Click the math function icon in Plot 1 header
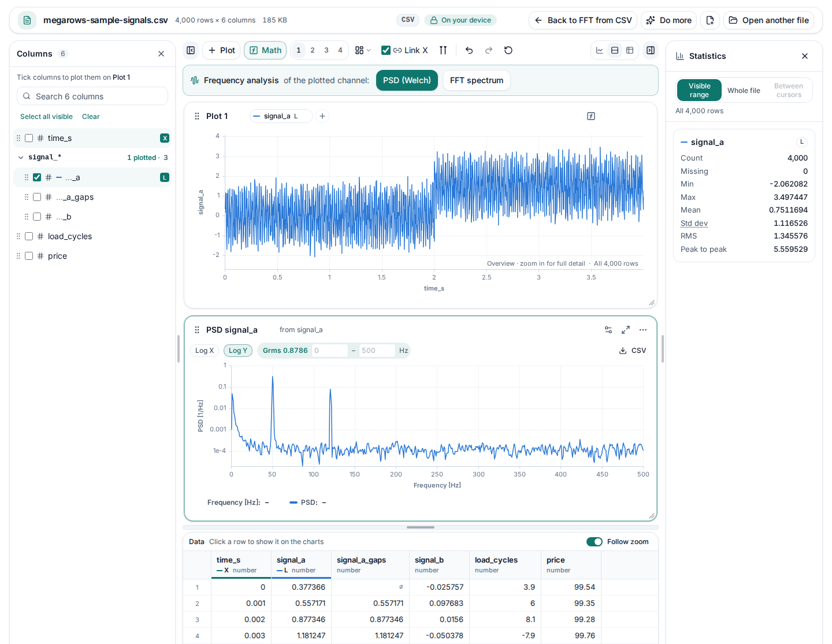The image size is (832, 644). pos(591,116)
